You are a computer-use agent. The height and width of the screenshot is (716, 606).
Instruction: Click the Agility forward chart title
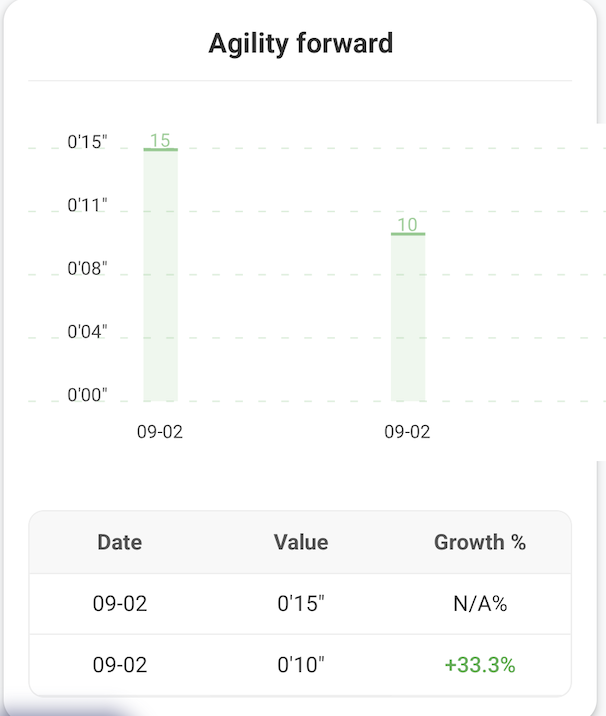point(300,44)
